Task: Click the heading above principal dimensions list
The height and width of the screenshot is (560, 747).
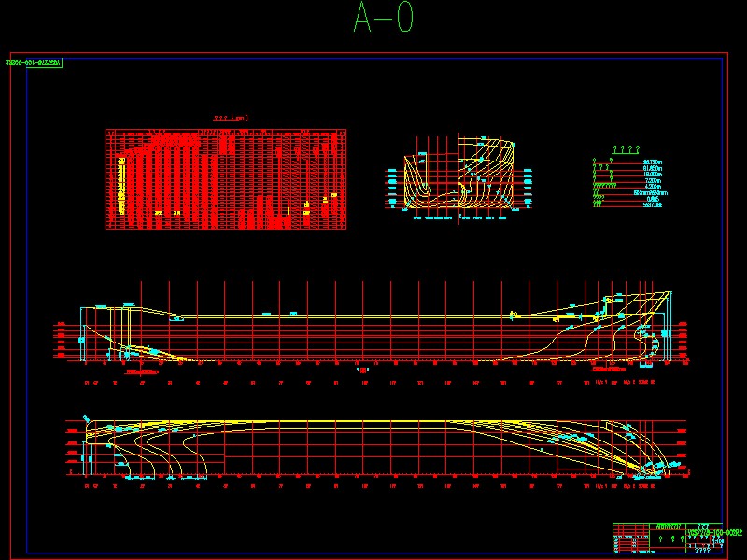Action: pos(625,149)
